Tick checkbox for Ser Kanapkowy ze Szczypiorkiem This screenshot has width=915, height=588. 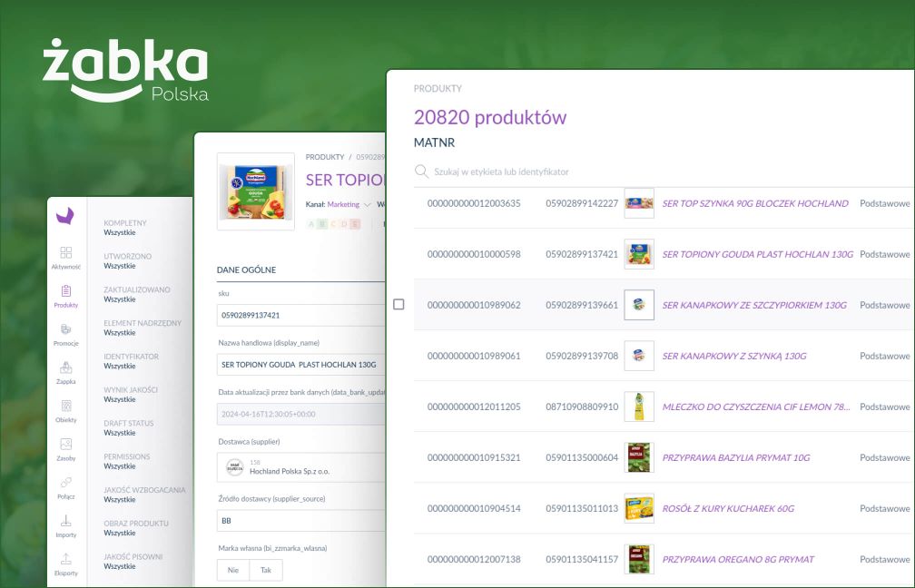398,305
